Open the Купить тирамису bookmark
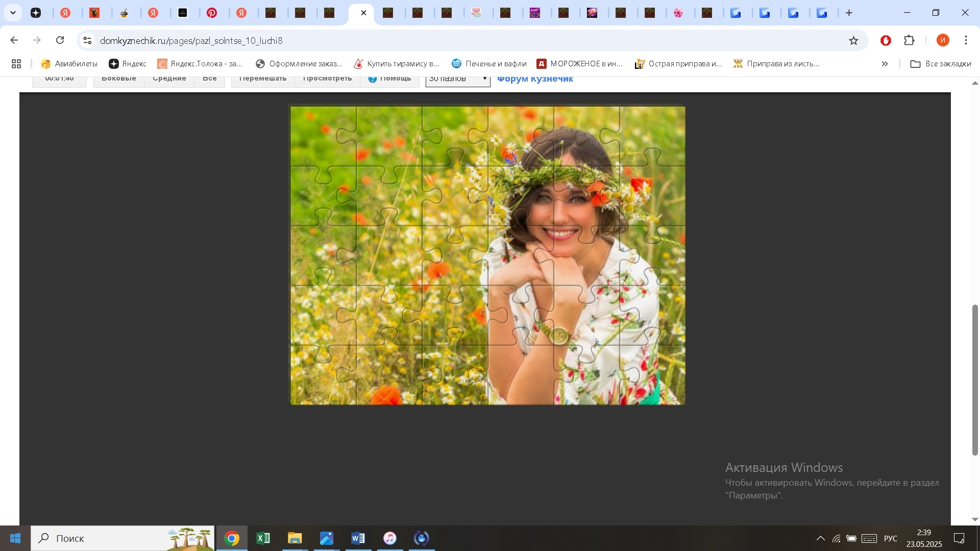Screen dimensions: 980x551 tap(397, 64)
